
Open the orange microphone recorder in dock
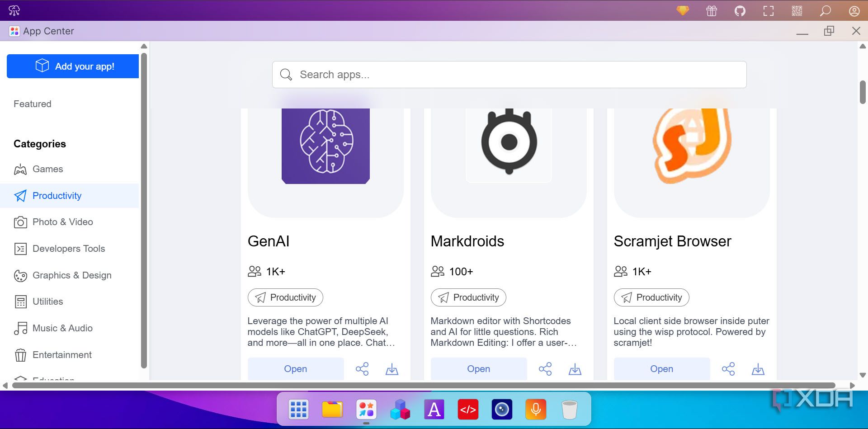(x=536, y=410)
